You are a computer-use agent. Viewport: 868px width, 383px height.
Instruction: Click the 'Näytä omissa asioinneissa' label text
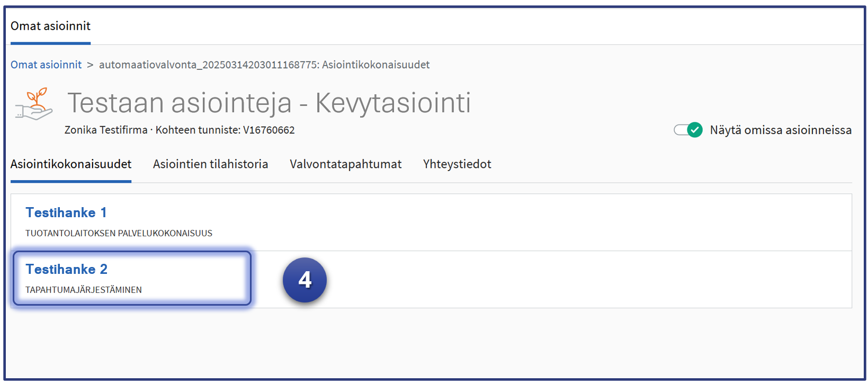780,130
